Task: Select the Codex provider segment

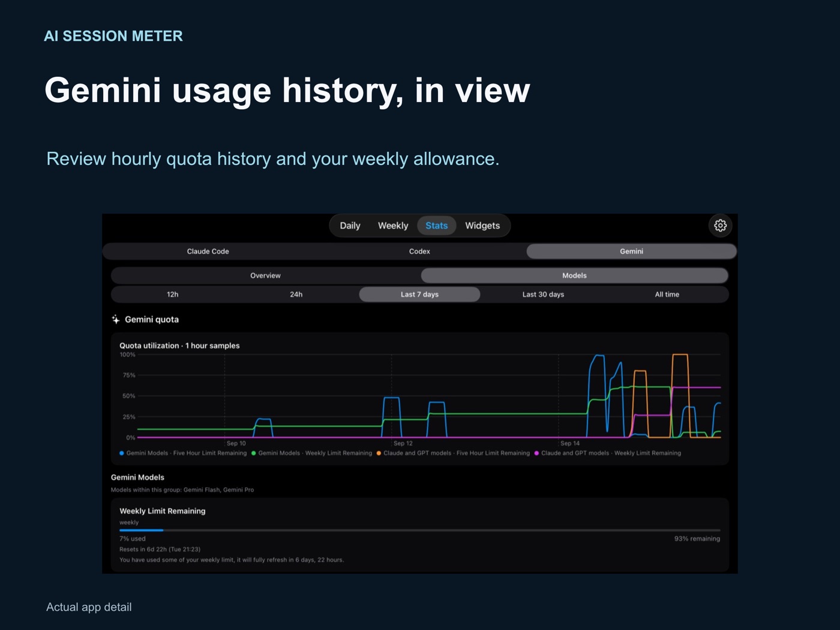Action: [419, 251]
